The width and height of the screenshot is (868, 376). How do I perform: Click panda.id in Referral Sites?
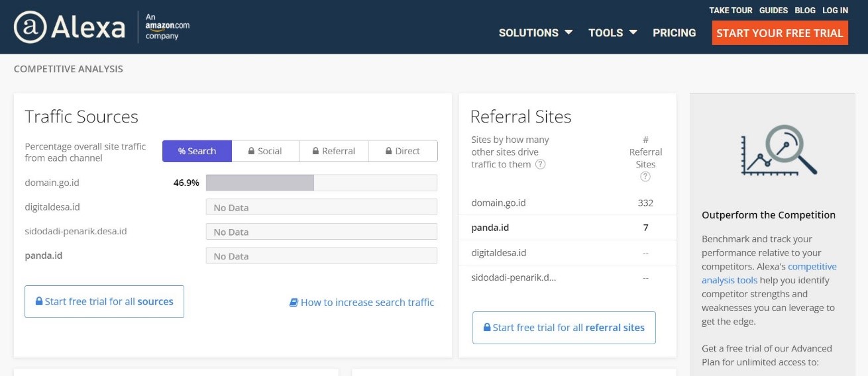click(x=490, y=227)
